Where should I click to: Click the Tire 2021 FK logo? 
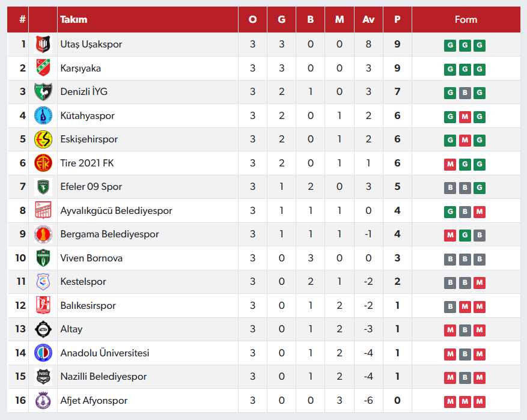tap(43, 163)
